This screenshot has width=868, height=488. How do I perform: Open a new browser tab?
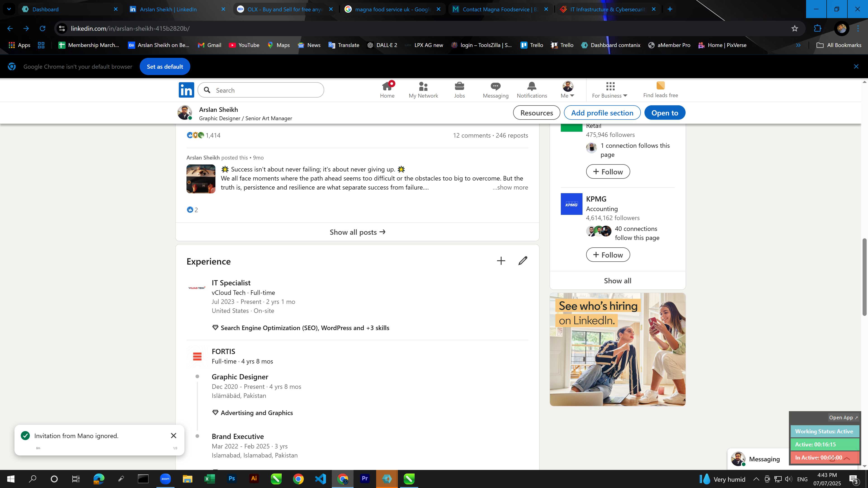coord(670,9)
